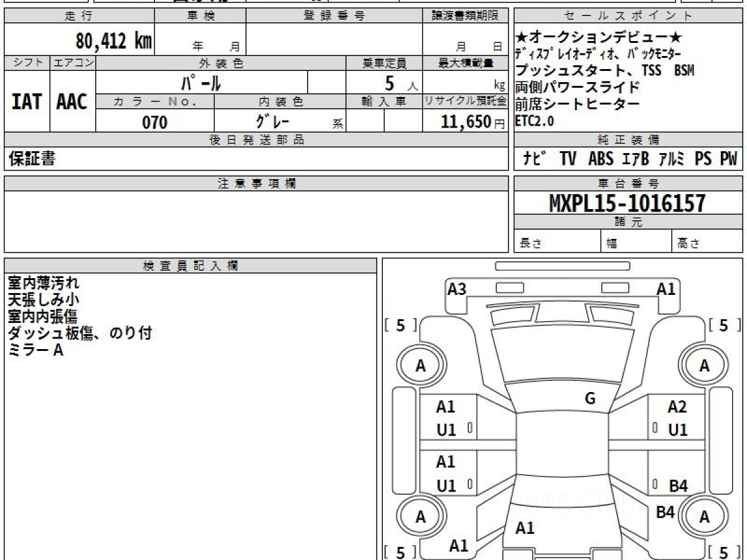The width and height of the screenshot is (747, 560).
Task: Click the TV equipment item
Action: 568,159
